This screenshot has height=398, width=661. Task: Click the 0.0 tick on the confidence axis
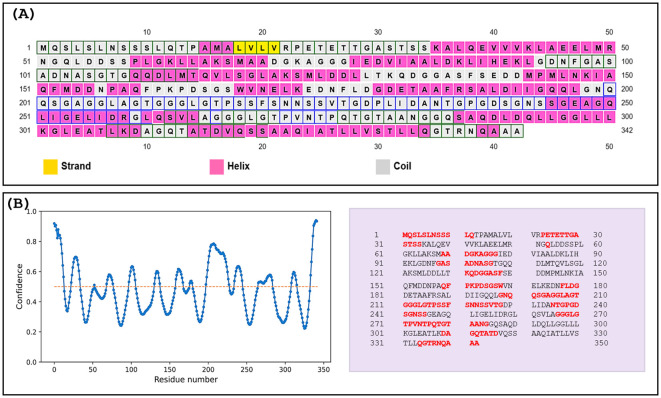click(x=32, y=362)
